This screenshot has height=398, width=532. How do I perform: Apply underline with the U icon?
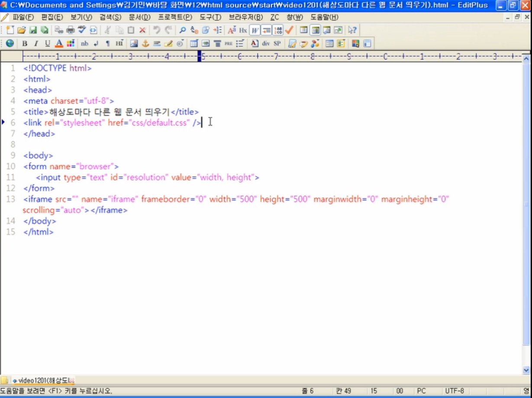click(48, 43)
